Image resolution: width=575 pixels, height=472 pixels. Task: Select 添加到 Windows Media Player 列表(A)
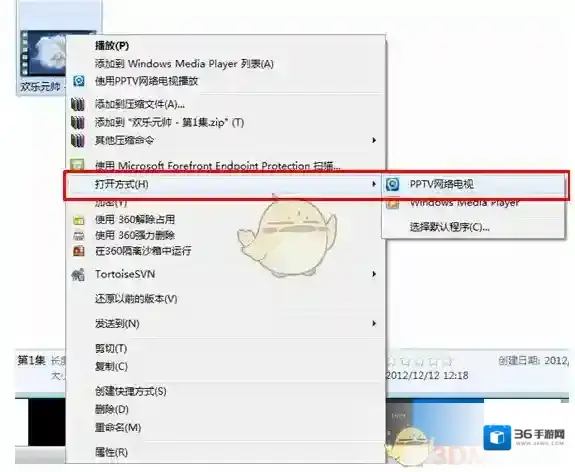pyautogui.click(x=184, y=64)
